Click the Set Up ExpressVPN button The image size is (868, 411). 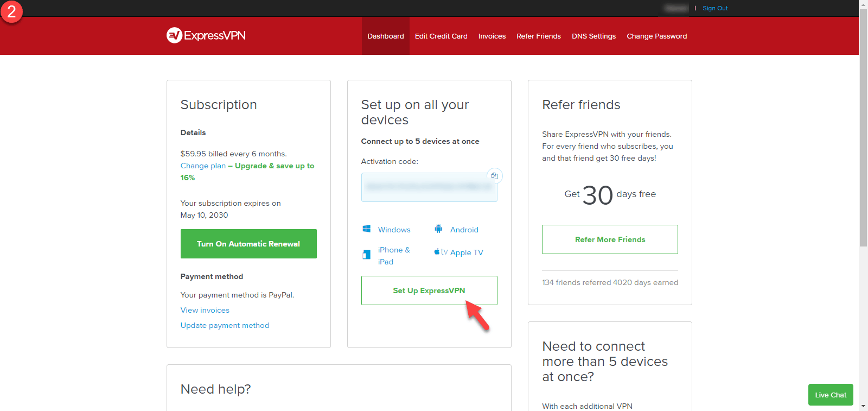click(x=429, y=290)
